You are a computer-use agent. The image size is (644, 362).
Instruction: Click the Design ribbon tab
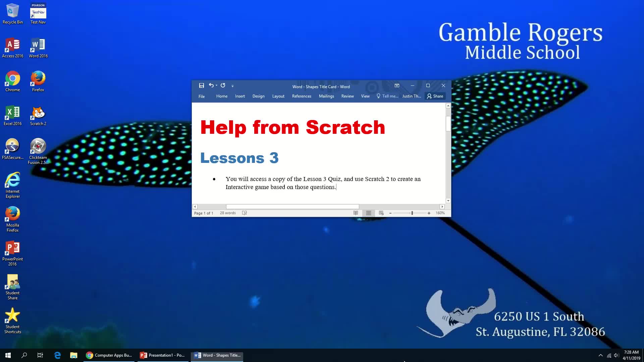click(258, 96)
